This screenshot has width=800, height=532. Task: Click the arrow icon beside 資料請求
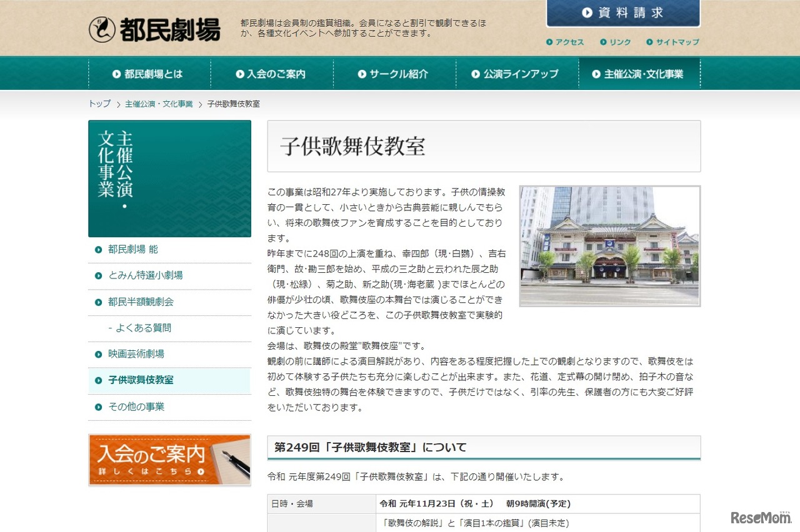(586, 12)
